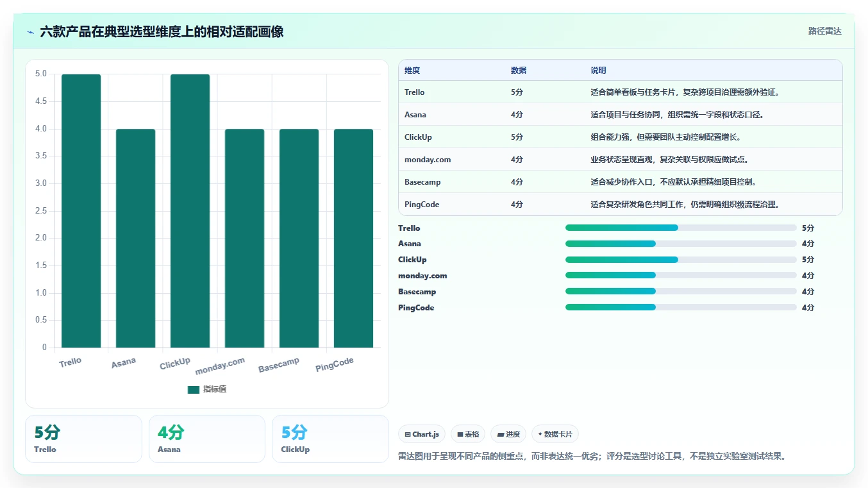Click the ClickUp bar in the bar chart
This screenshot has height=488, width=868.
(190, 211)
